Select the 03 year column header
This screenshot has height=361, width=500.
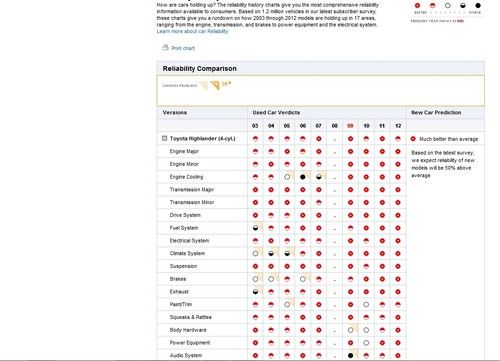pos(255,126)
